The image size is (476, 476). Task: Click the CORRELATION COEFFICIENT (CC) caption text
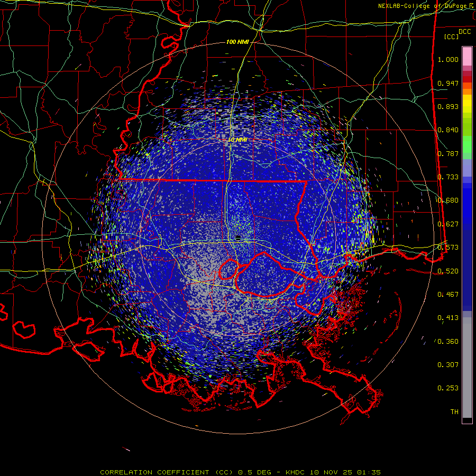pyautogui.click(x=167, y=472)
